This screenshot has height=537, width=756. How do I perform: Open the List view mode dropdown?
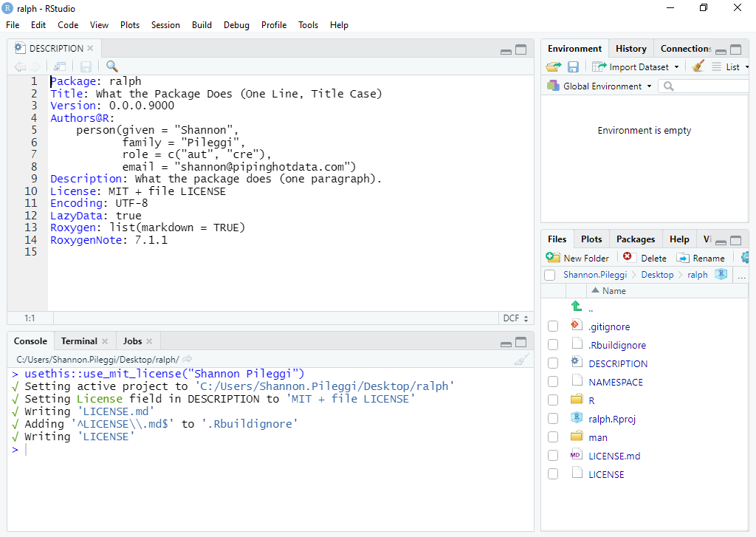pyautogui.click(x=730, y=66)
